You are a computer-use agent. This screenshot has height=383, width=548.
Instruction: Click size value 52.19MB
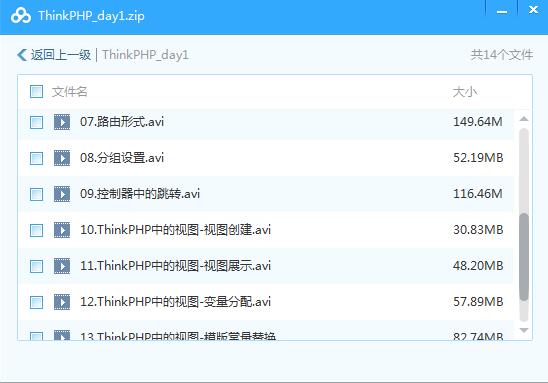pos(478,158)
